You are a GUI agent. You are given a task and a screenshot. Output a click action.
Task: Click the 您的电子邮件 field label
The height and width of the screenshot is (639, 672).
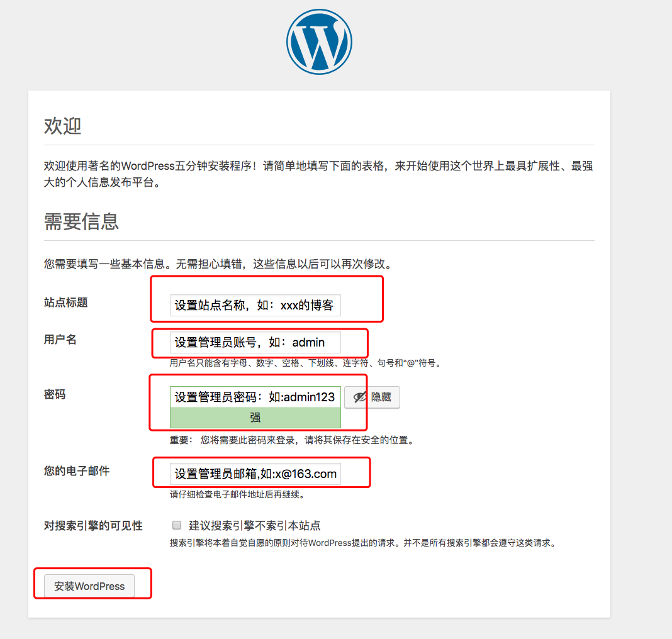(77, 471)
